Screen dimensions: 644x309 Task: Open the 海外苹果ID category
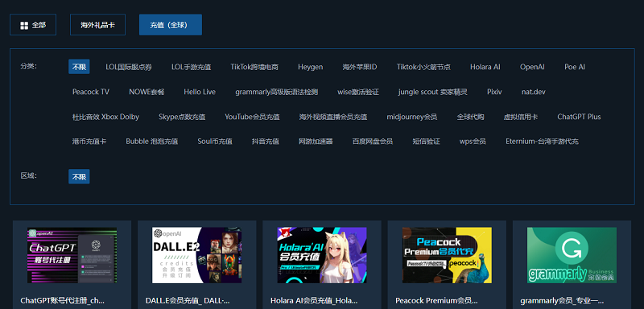pos(360,67)
